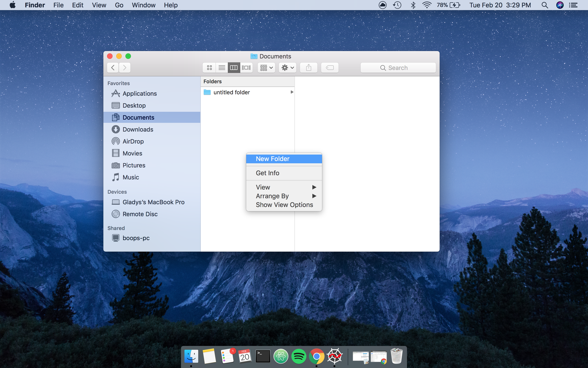Open Desktop in the sidebar

tap(152, 105)
